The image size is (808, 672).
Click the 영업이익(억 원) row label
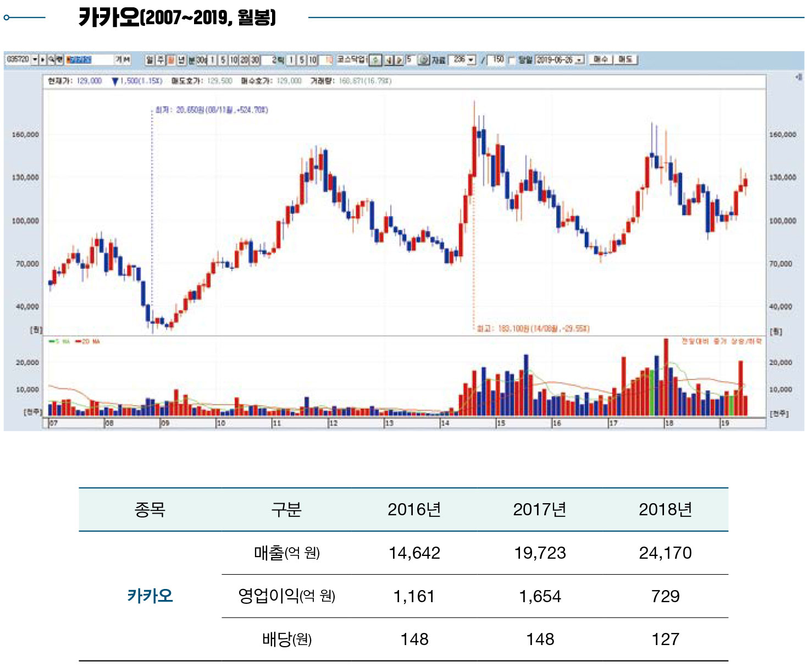click(x=286, y=596)
